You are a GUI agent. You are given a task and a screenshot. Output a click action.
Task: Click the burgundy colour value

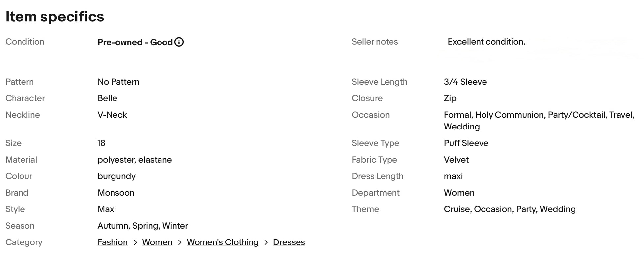click(116, 176)
